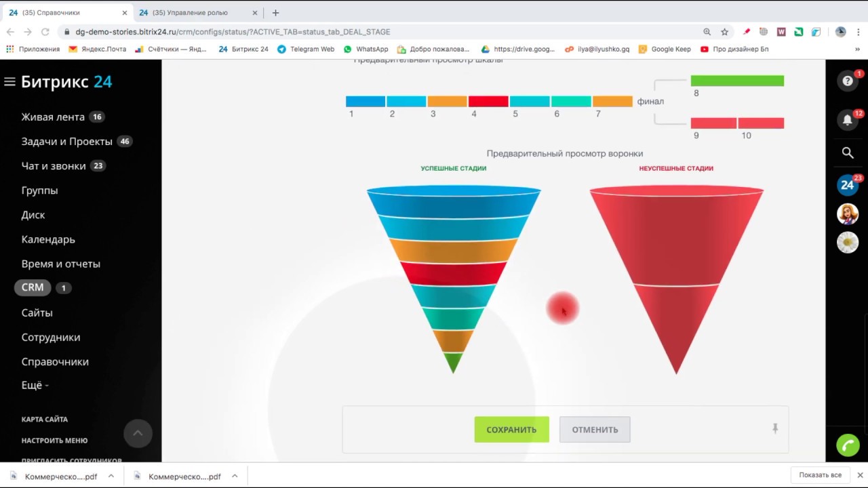Open Время и отчеты menu item
Screen dimensions: 868x488
[x=60, y=264]
